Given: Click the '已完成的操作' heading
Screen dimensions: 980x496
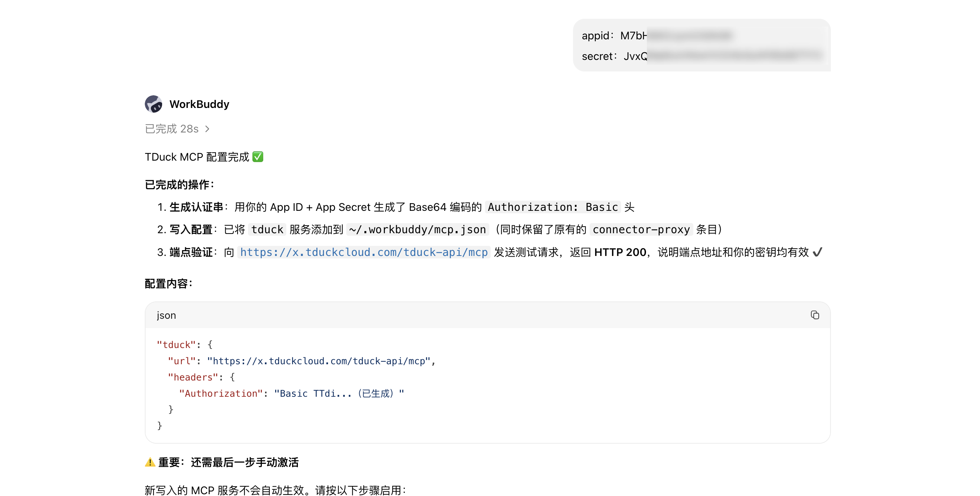Looking at the screenshot, I should click(180, 184).
